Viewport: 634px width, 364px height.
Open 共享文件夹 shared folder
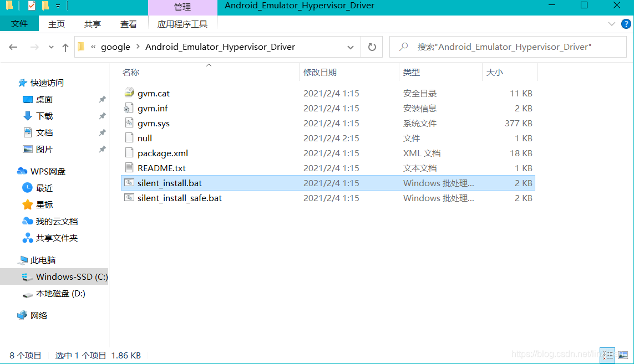click(57, 238)
